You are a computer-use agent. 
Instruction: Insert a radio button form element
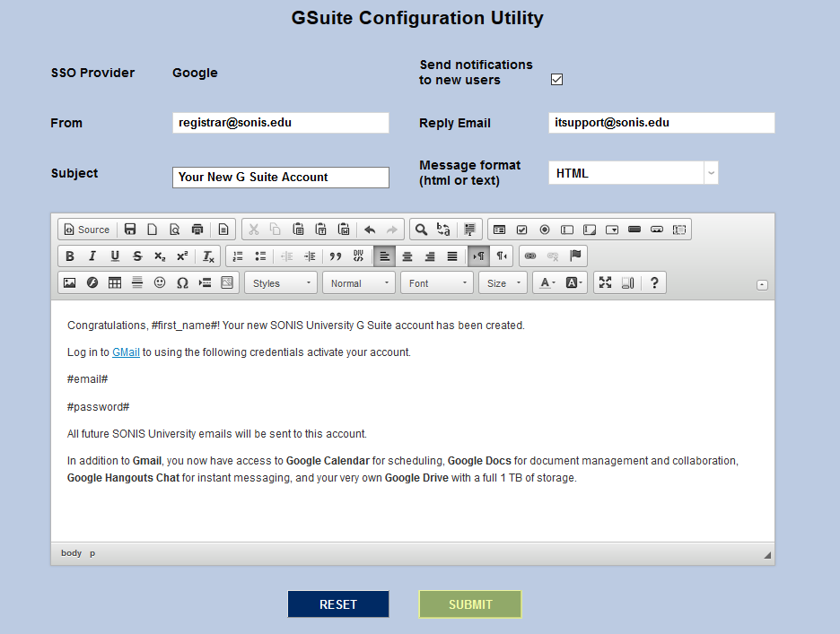coord(545,230)
